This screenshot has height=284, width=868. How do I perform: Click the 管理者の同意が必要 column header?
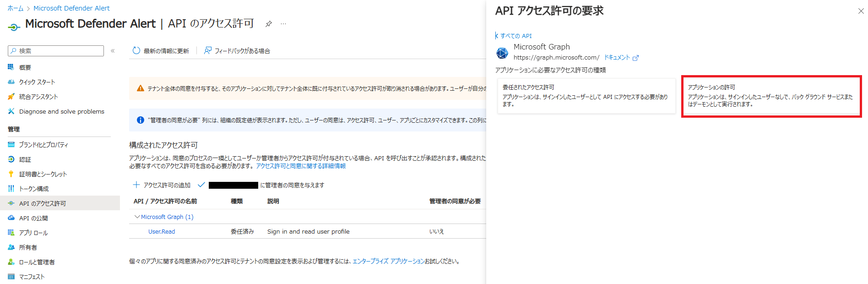pyautogui.click(x=455, y=201)
